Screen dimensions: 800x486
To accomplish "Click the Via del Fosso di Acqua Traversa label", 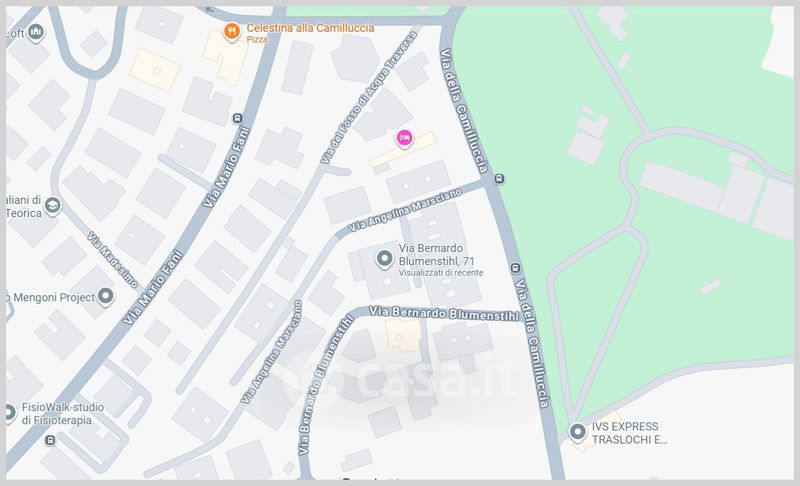I will click(x=369, y=97).
